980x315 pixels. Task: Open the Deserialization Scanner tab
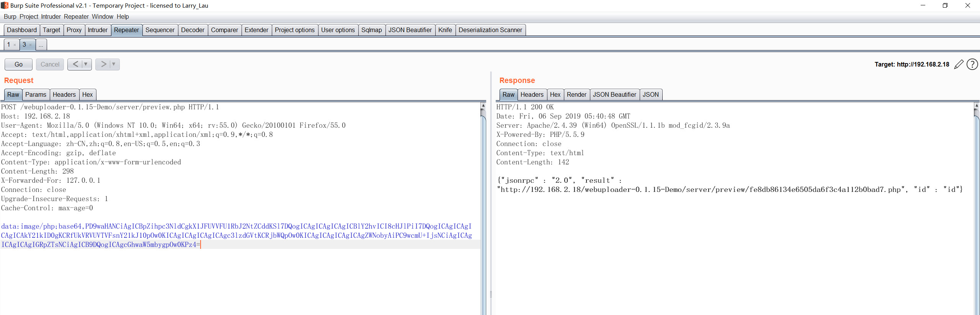490,30
